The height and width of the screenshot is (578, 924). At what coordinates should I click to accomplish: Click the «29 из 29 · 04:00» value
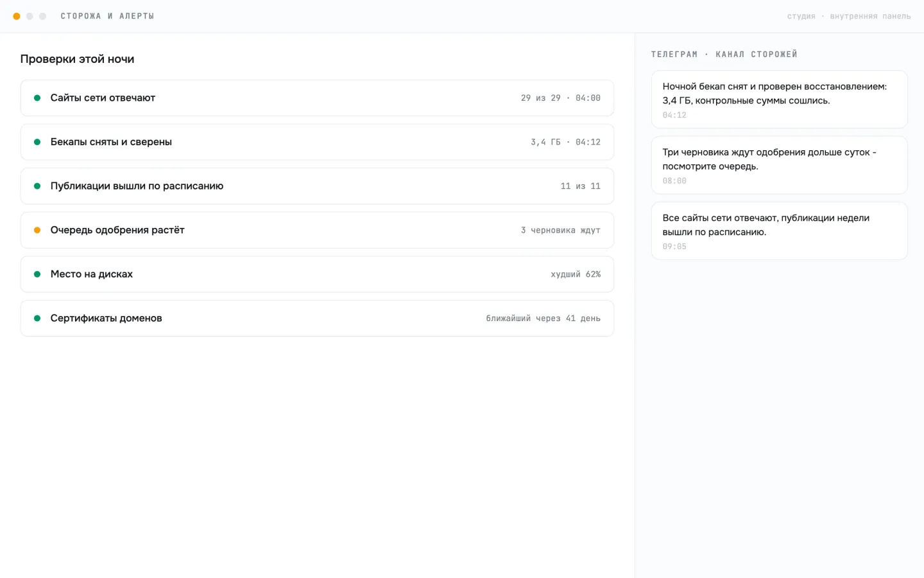[x=561, y=98]
